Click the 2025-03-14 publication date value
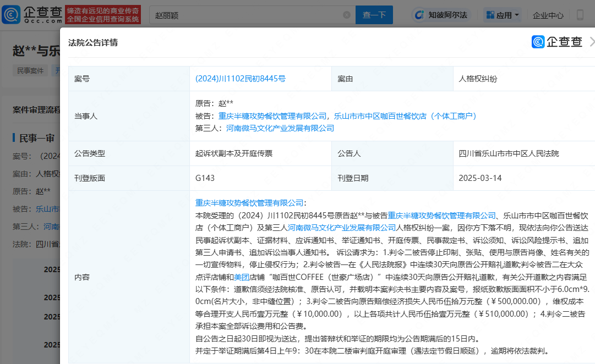The height and width of the screenshot is (364, 595). 480,178
